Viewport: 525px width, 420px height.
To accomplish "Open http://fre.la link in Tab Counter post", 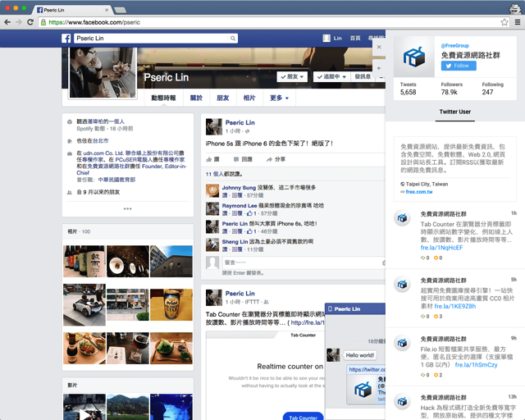I will click(308, 323).
